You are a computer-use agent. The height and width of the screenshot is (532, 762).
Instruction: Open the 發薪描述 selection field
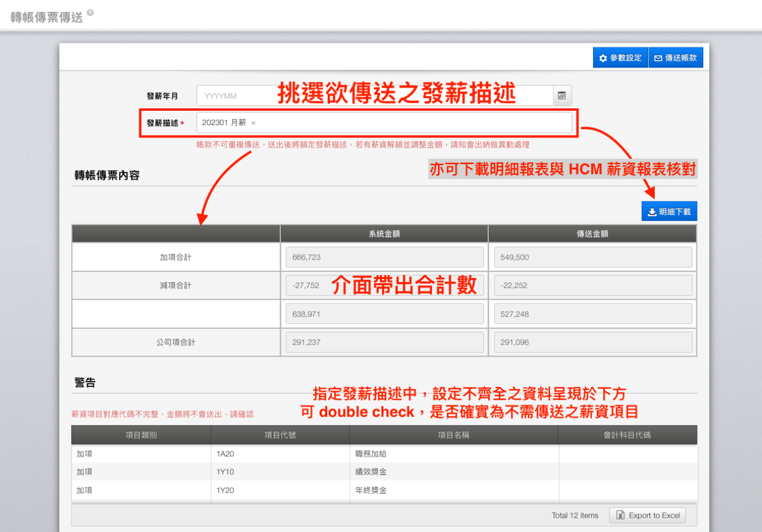click(409, 123)
